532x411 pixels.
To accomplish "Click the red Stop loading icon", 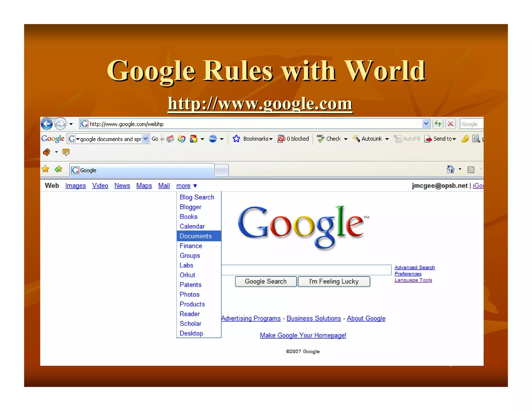I will (x=450, y=124).
